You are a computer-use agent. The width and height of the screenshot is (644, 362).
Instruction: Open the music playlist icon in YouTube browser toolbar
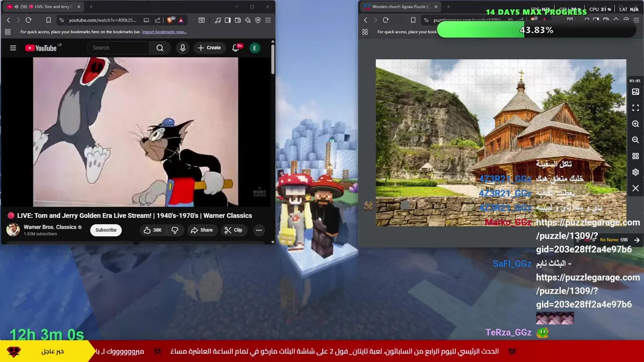pyautogui.click(x=217, y=20)
